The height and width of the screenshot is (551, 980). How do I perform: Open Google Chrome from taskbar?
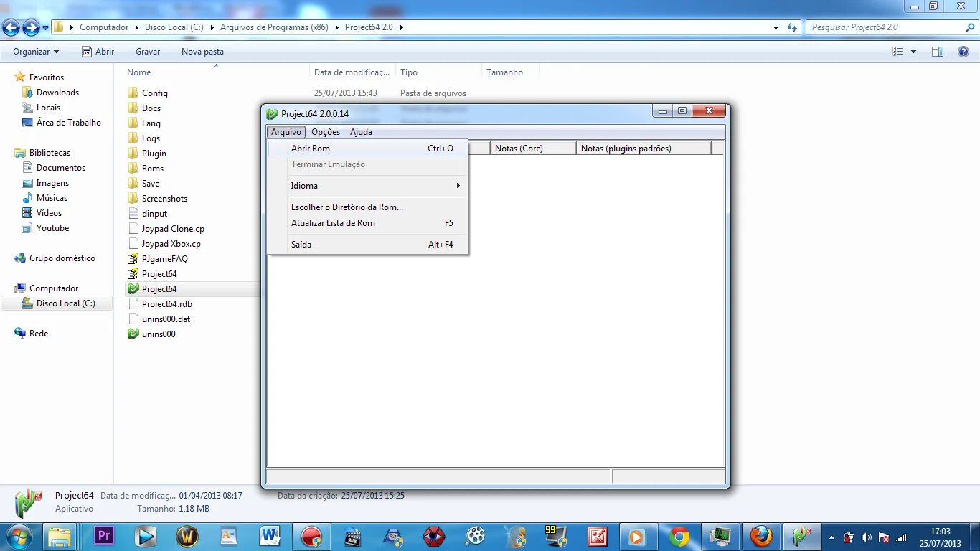pos(679,536)
